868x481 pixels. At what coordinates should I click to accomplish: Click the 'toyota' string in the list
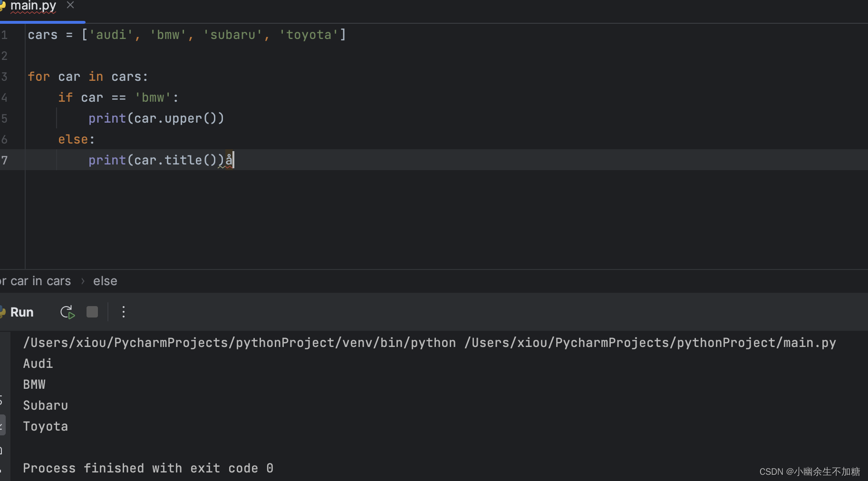309,35
